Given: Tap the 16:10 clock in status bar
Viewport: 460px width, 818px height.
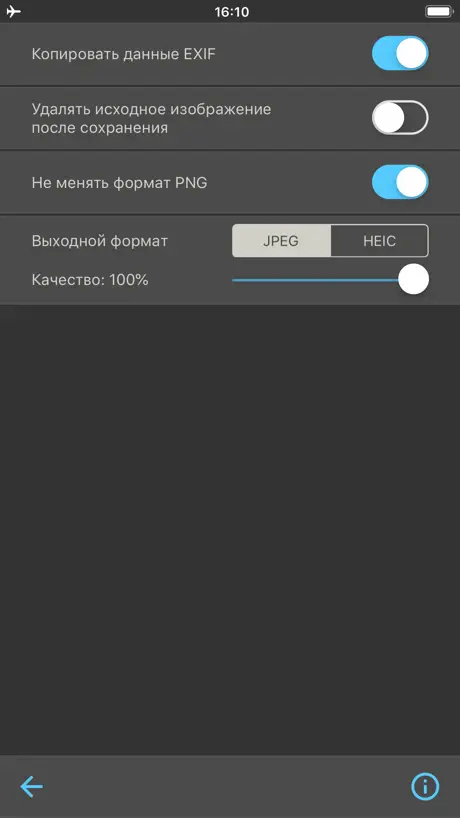Looking at the screenshot, I should [x=232, y=11].
